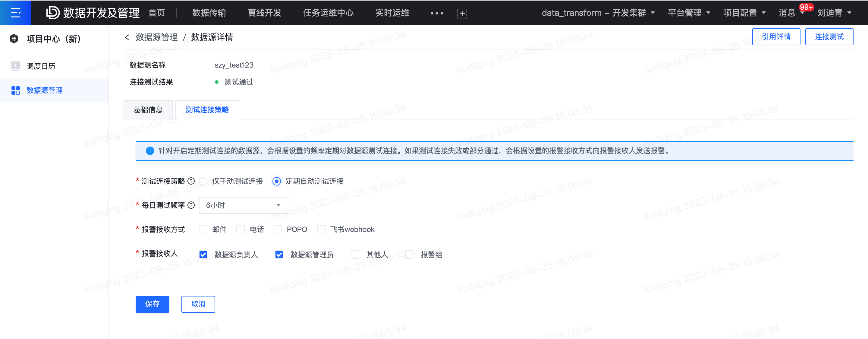Switch to the 基础信息 tab
Image resolution: width=868 pixels, height=339 pixels.
[148, 109]
